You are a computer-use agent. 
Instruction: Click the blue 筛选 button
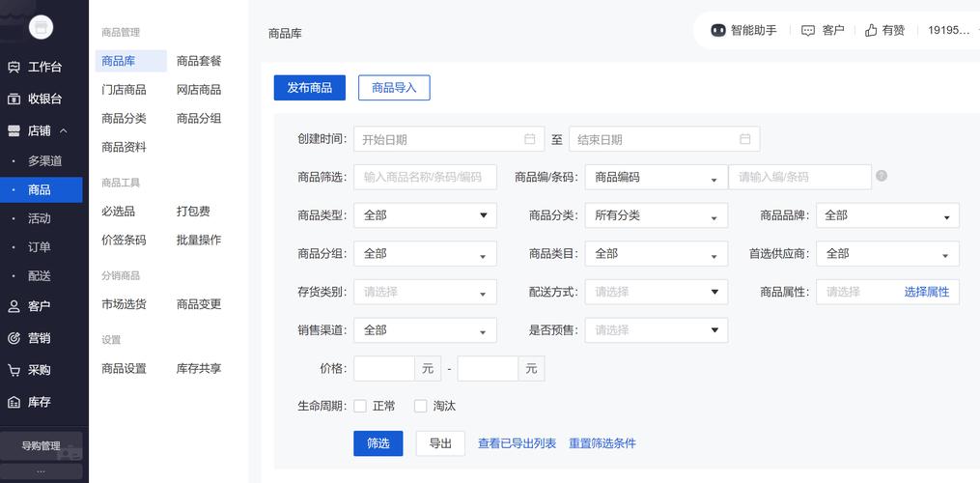[x=378, y=443]
